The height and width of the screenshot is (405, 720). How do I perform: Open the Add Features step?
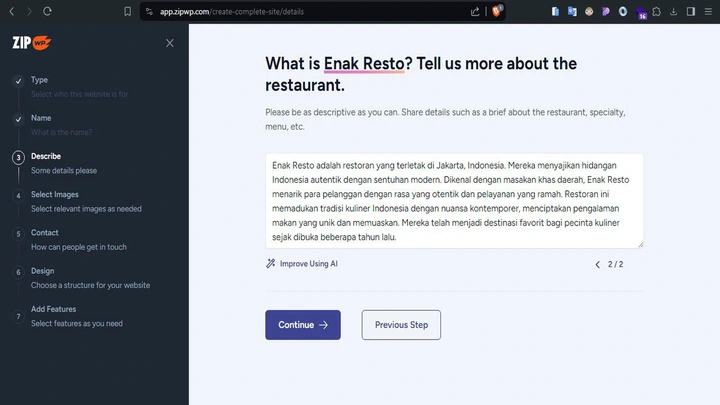coord(53,309)
